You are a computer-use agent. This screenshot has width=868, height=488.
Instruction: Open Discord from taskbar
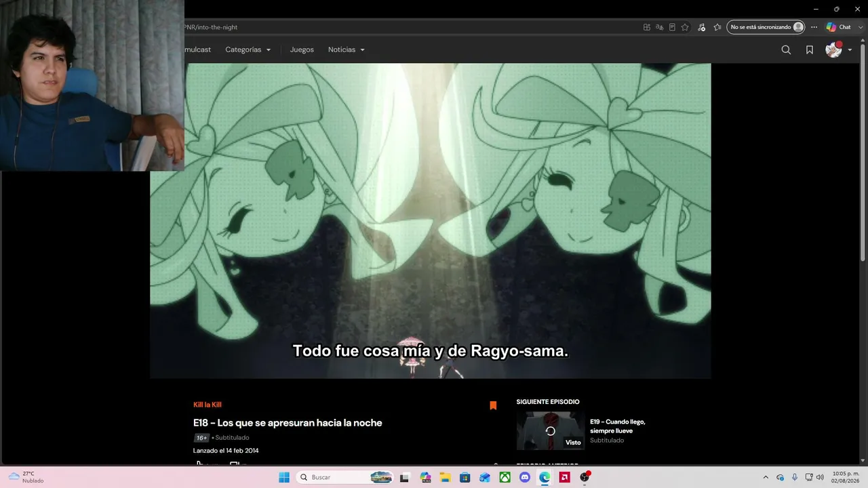point(525,477)
